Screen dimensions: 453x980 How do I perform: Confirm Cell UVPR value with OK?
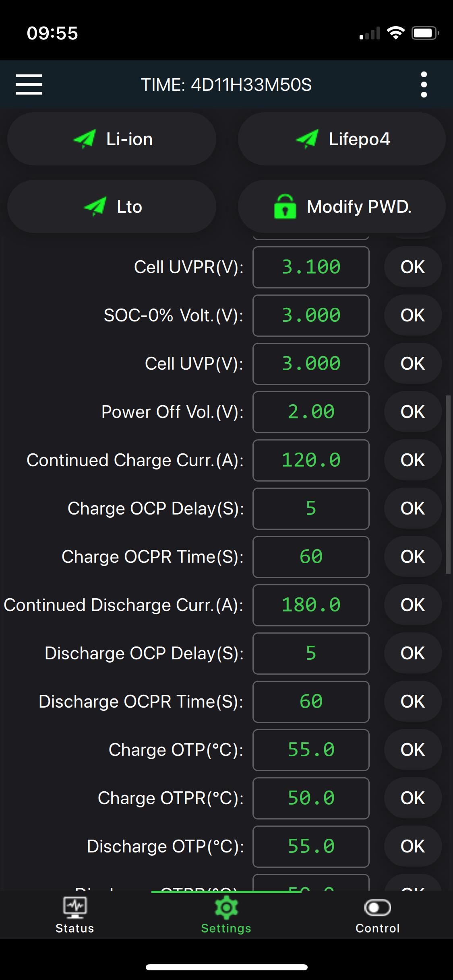pos(413,267)
